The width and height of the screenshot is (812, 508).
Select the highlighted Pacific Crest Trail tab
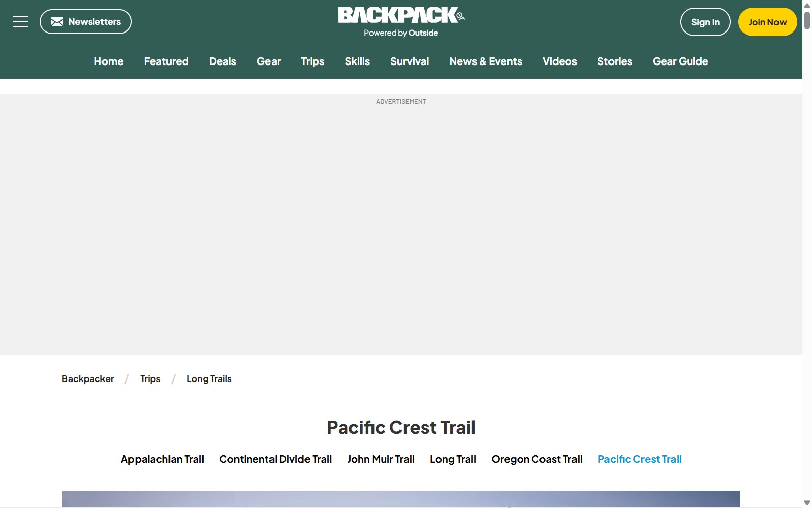click(639, 459)
